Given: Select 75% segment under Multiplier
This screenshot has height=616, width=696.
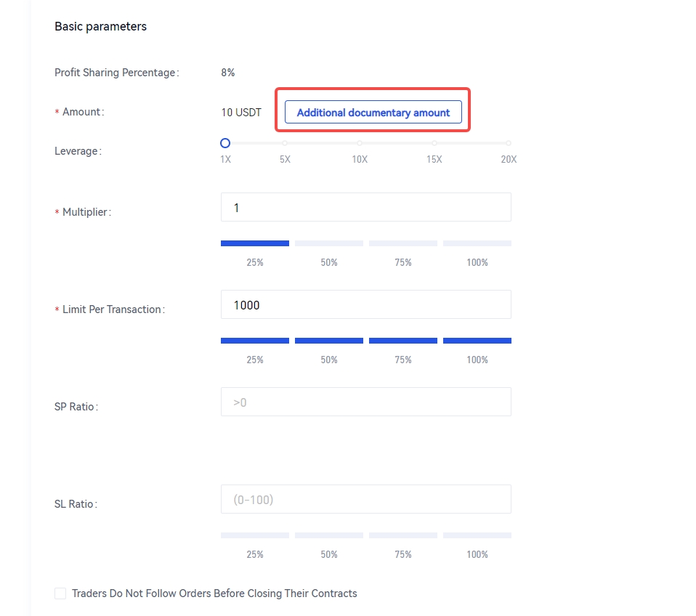Looking at the screenshot, I should (x=403, y=243).
